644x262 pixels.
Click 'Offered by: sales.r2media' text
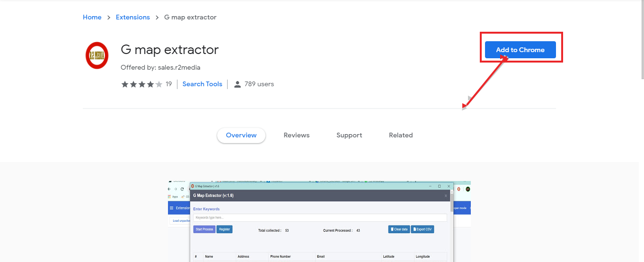(160, 67)
